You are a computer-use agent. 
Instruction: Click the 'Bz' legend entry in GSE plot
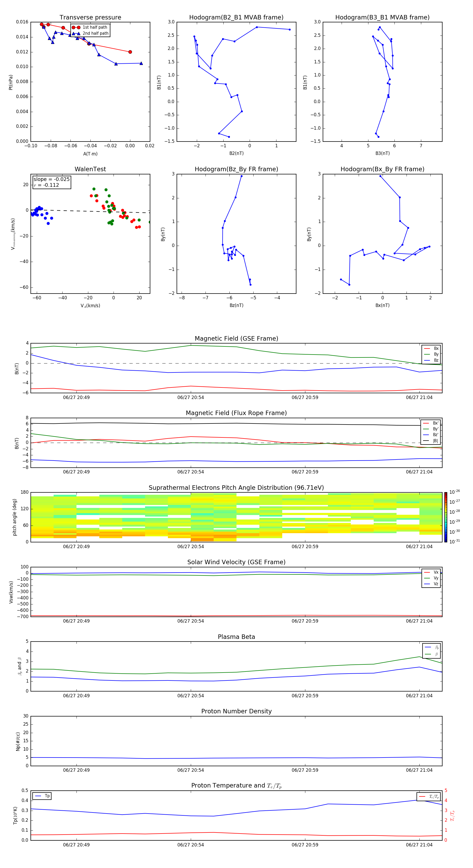tap(431, 360)
